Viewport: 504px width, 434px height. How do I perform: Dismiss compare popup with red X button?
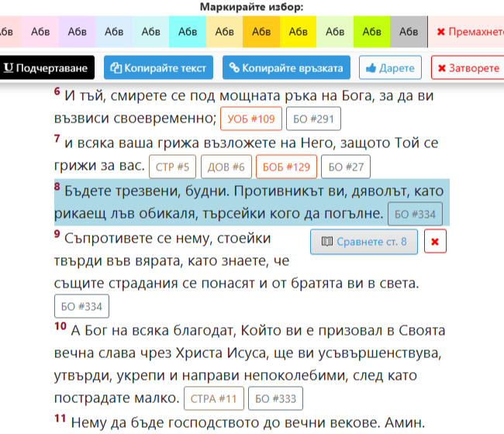tap(435, 241)
